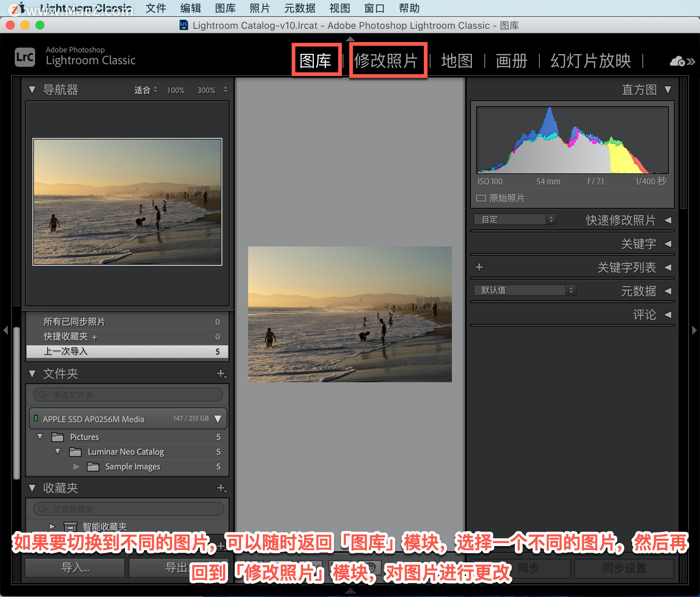Image resolution: width=700 pixels, height=597 pixels.
Task: Click the collection filter search field
Action: coord(128,509)
